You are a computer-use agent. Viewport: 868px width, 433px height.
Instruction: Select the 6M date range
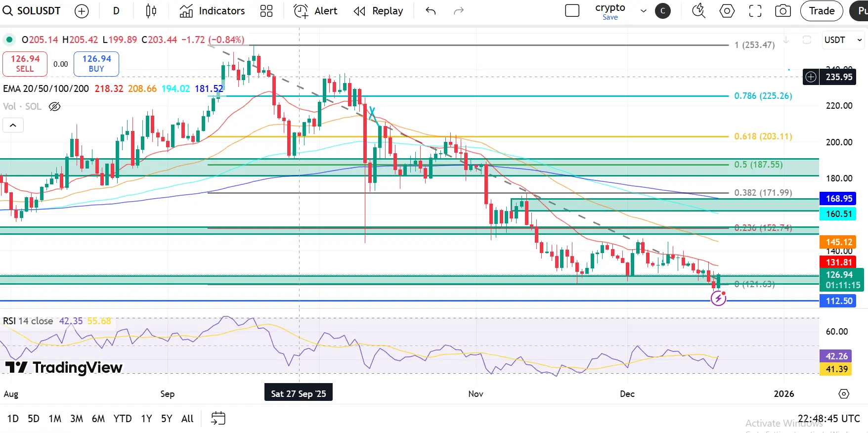(x=98, y=419)
